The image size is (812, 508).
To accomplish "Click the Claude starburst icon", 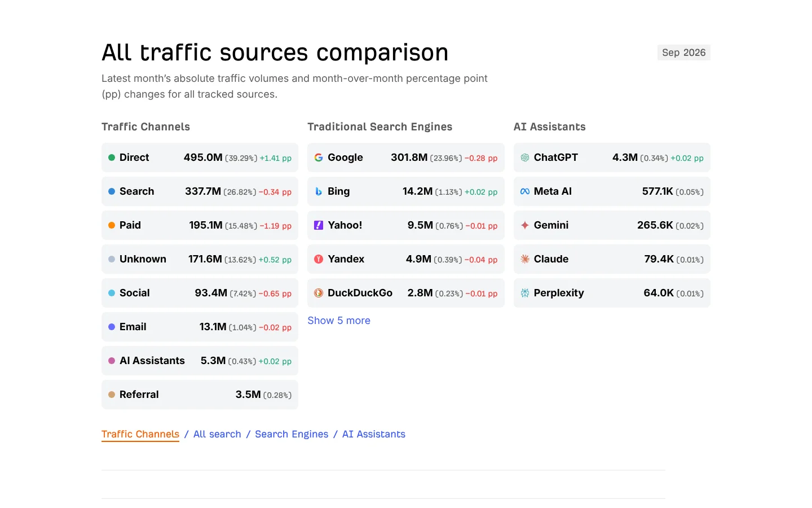I will pyautogui.click(x=525, y=259).
